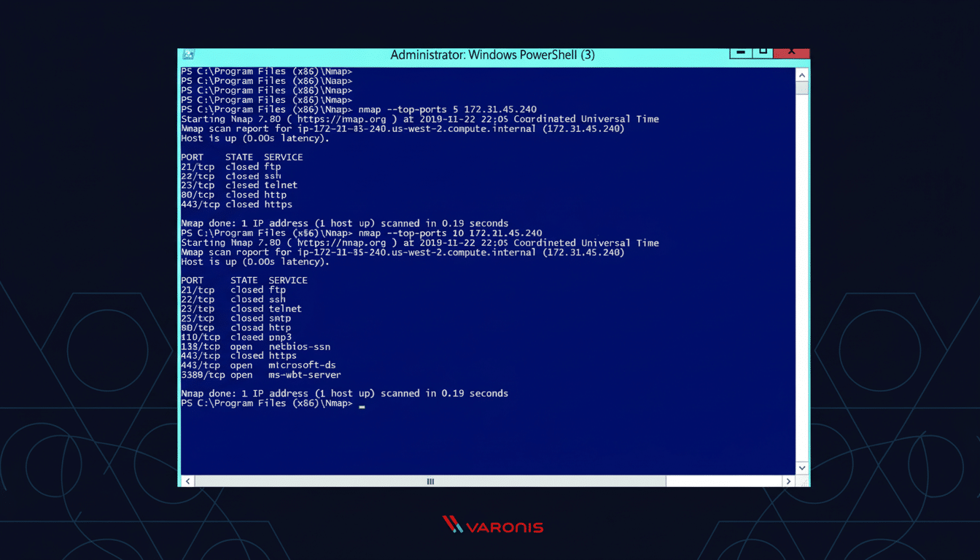Screen dimensions: 980x560
Task: Click the scroll-down arrow on the vertical scrollbar
Action: tap(801, 467)
